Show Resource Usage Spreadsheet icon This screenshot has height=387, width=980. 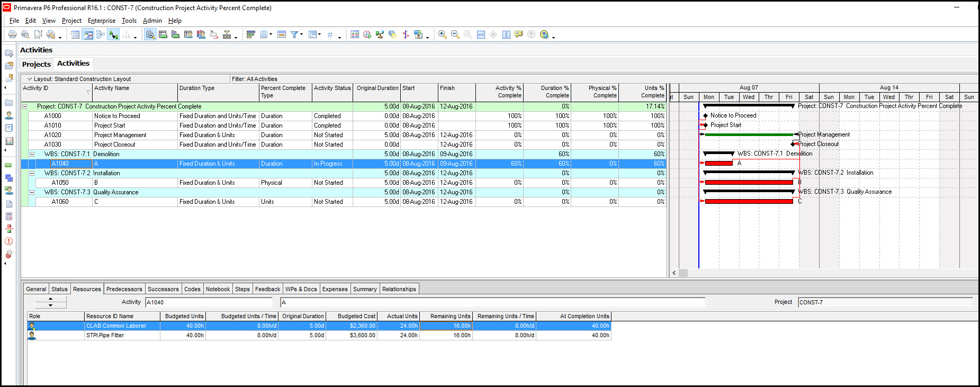coord(188,34)
